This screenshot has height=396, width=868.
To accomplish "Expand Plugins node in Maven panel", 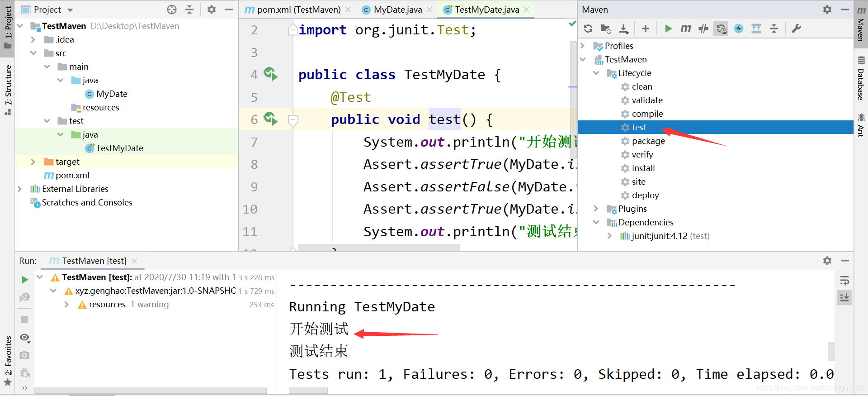I will [x=596, y=209].
